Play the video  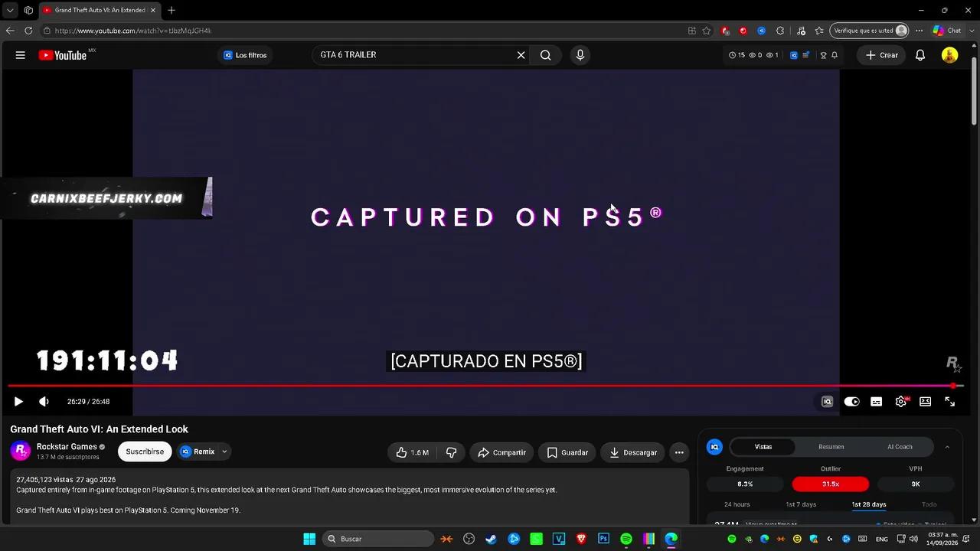(18, 401)
